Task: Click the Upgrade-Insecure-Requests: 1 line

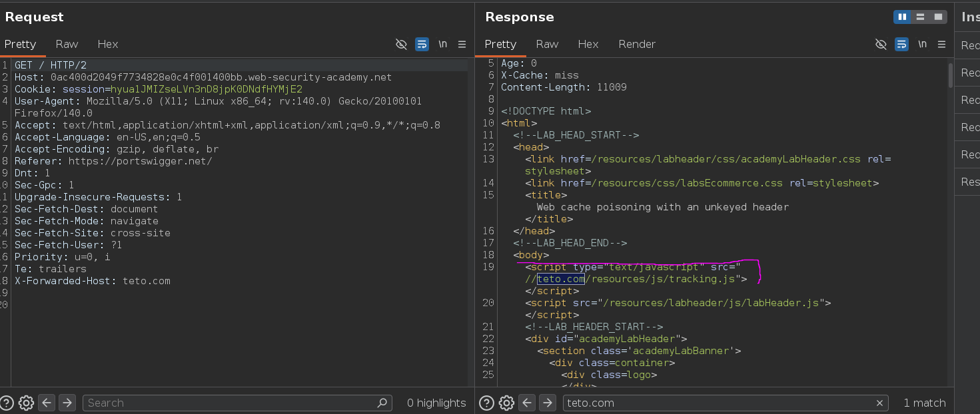Action: (99, 197)
